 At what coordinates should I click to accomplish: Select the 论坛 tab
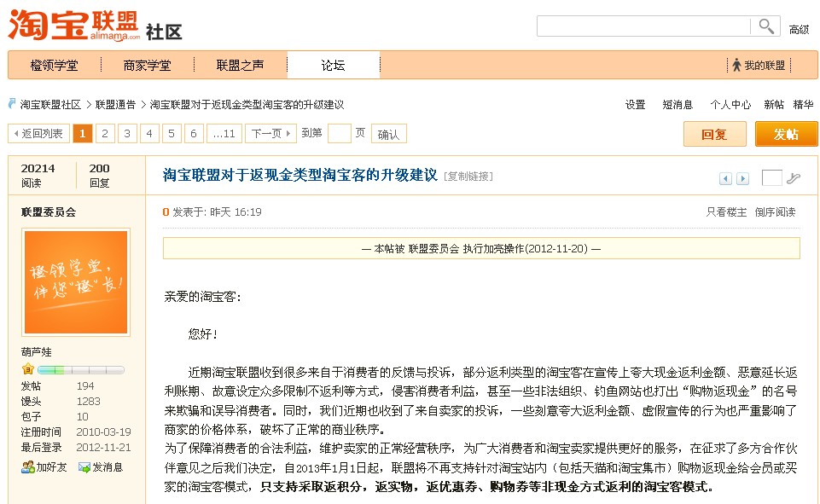333,65
